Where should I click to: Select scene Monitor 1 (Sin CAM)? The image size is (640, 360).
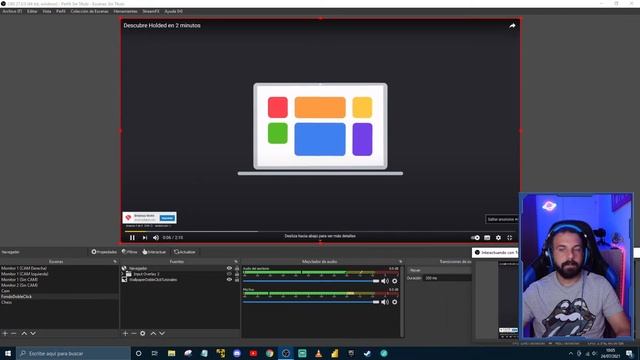click(x=59, y=280)
